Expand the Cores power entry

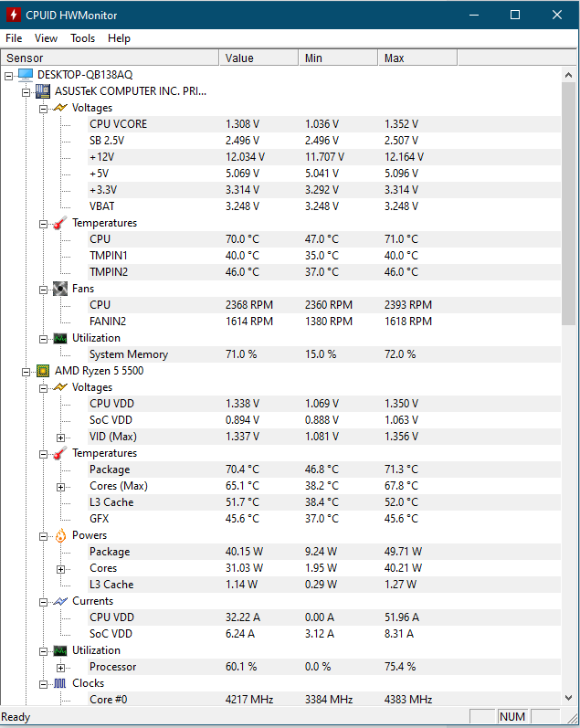pyautogui.click(x=61, y=569)
